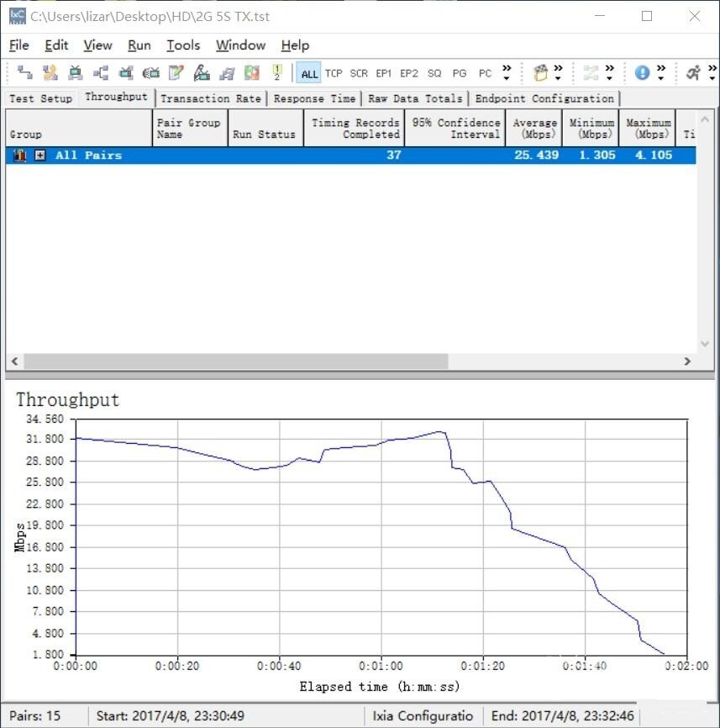720x728 pixels.
Task: Click the SQ toolbar button
Action: coord(434,73)
